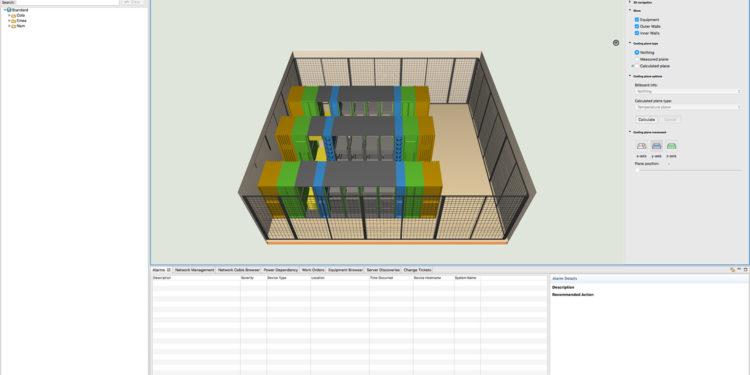Click the Nam folder icon
This screenshot has height=375, width=750.
14,26
